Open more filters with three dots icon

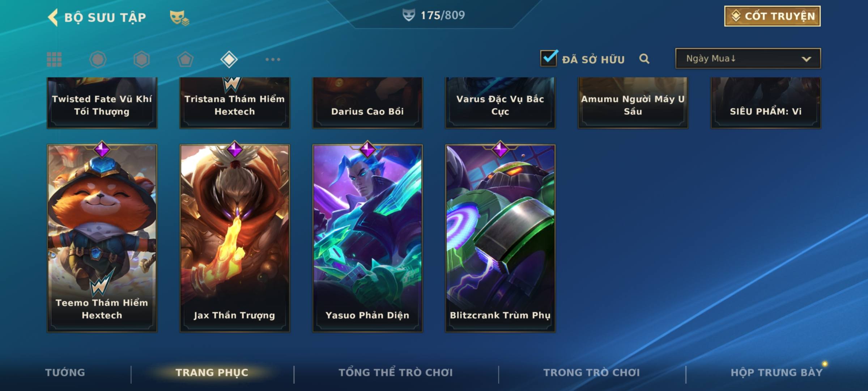[x=273, y=59]
